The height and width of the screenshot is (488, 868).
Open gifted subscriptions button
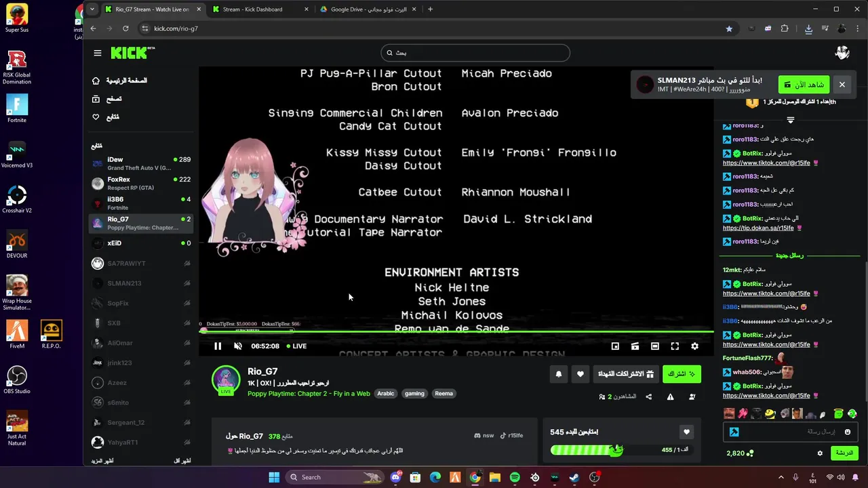pyautogui.click(x=625, y=374)
